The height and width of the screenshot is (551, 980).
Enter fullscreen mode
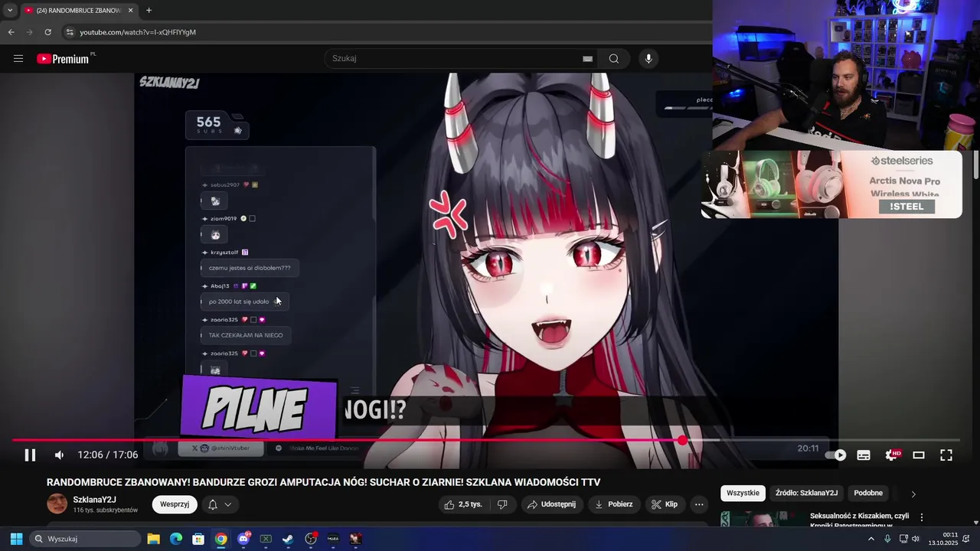coord(946,455)
